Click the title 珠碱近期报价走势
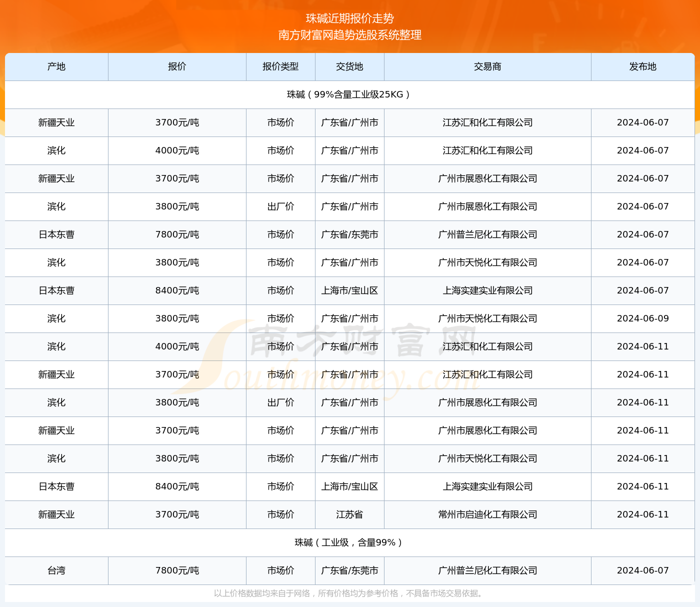The height and width of the screenshot is (607, 700). [x=350, y=18]
